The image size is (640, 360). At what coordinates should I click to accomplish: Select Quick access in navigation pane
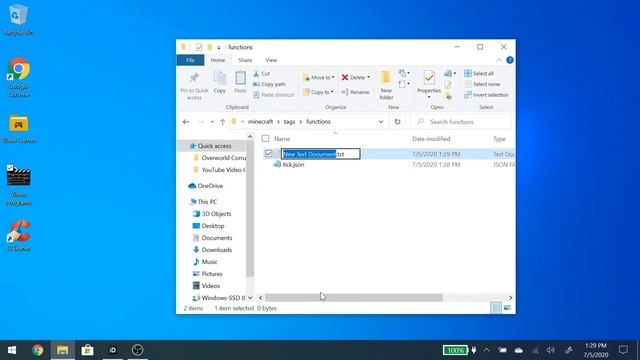tap(214, 146)
